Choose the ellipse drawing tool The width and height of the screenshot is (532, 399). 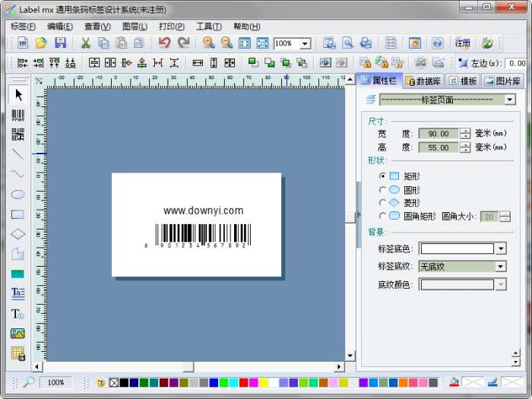point(18,195)
